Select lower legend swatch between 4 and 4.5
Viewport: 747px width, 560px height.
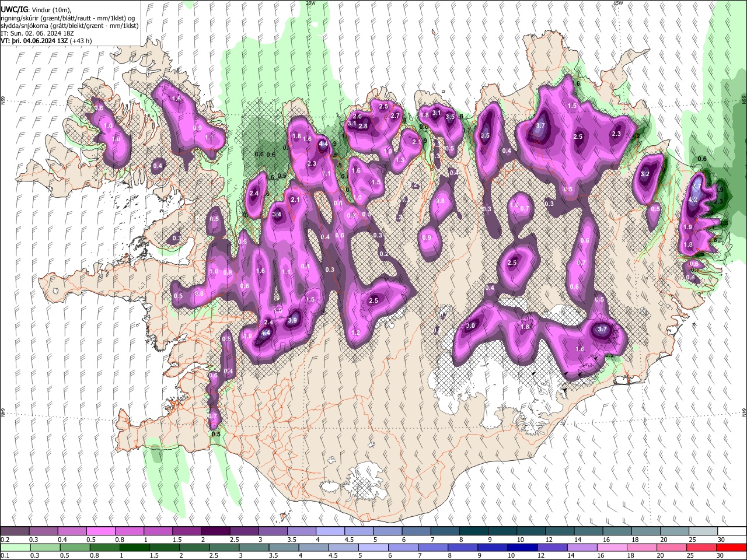(314, 547)
